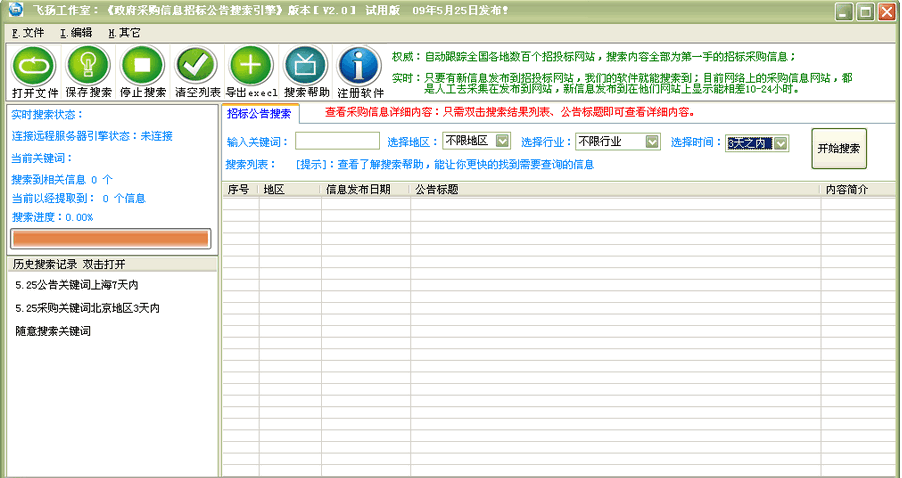Click the 历史搜索记录 双击打开 header
The width and height of the screenshot is (902, 478).
[112, 264]
